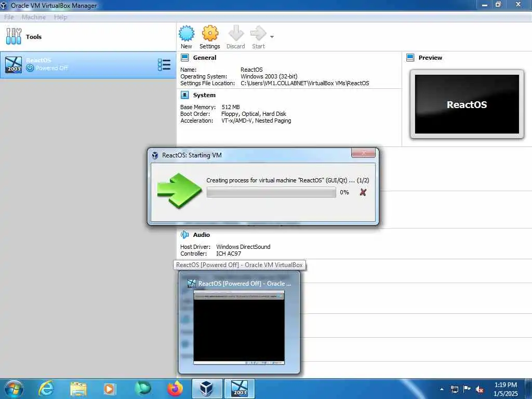This screenshot has width=532, height=399.
Task: Click the Preview section heading
Action: click(430, 58)
